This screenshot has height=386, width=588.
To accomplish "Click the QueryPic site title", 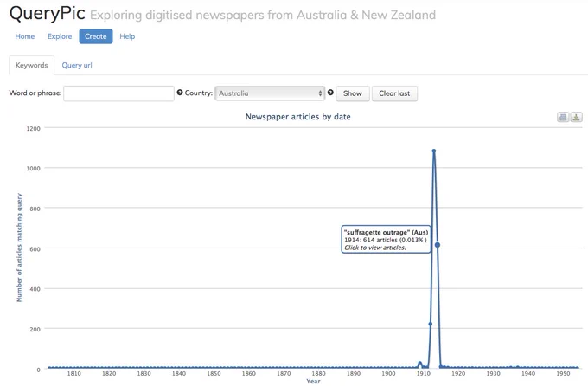I will [x=48, y=13].
